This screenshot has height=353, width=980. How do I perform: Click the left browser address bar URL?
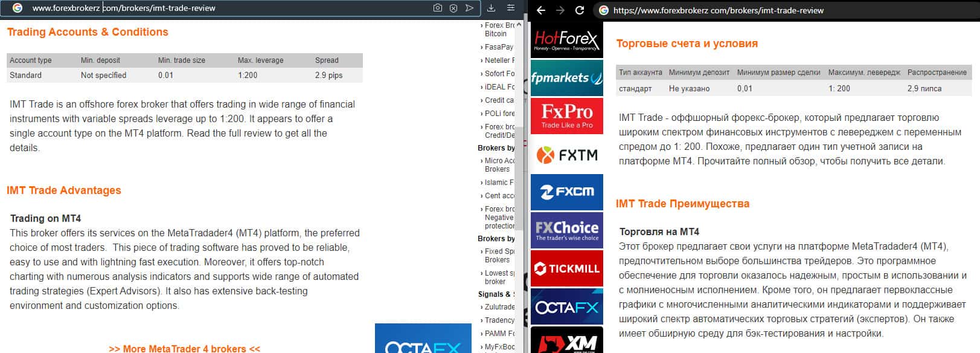pyautogui.click(x=124, y=8)
